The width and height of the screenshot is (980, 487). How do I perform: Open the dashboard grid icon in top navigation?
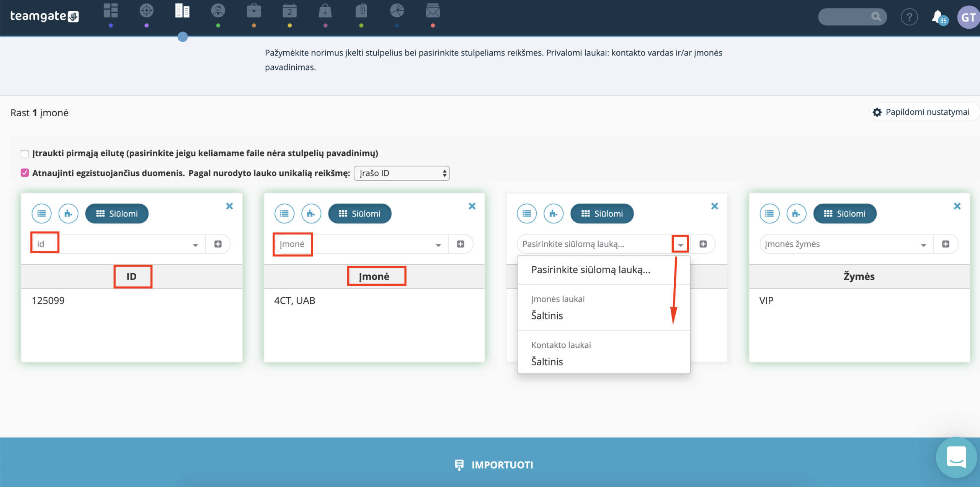(111, 11)
